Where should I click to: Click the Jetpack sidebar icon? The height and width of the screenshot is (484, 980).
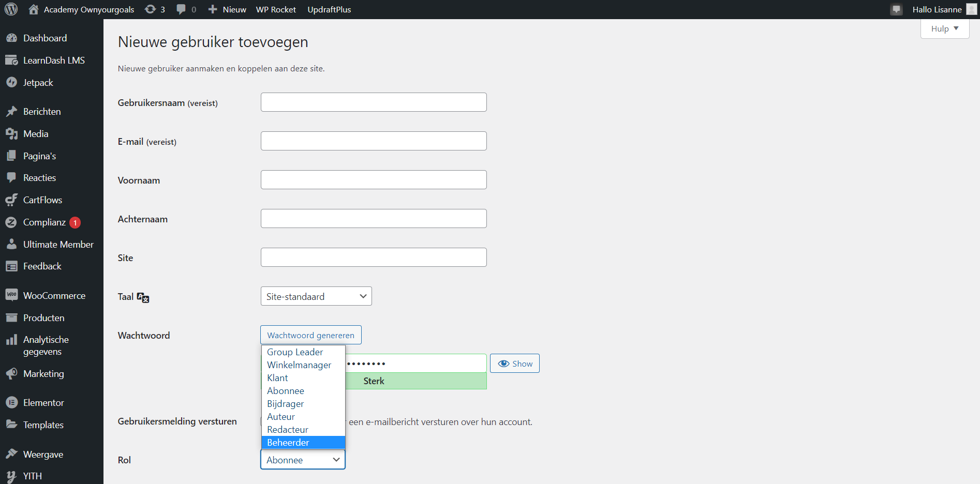(11, 83)
